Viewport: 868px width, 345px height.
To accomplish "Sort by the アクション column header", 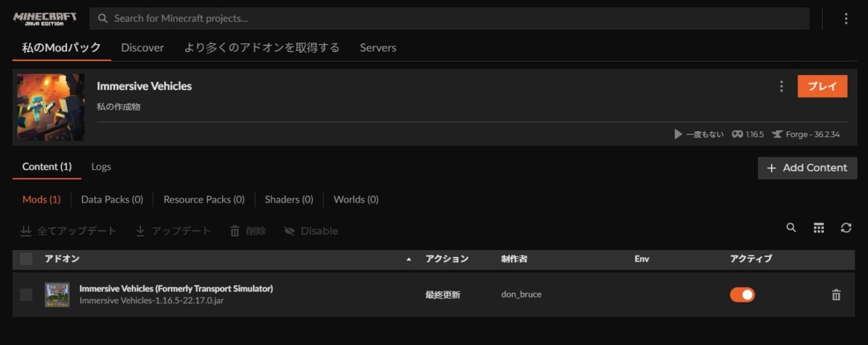I will pyautogui.click(x=447, y=259).
